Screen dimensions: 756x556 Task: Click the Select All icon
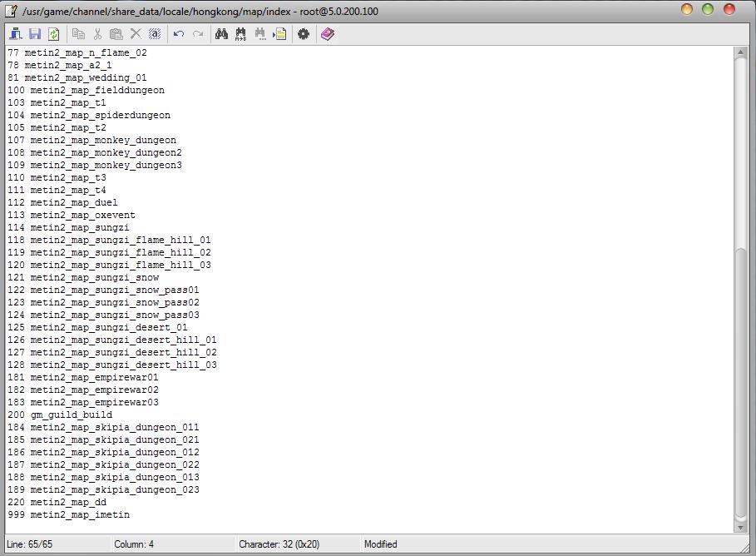[x=155, y=34]
